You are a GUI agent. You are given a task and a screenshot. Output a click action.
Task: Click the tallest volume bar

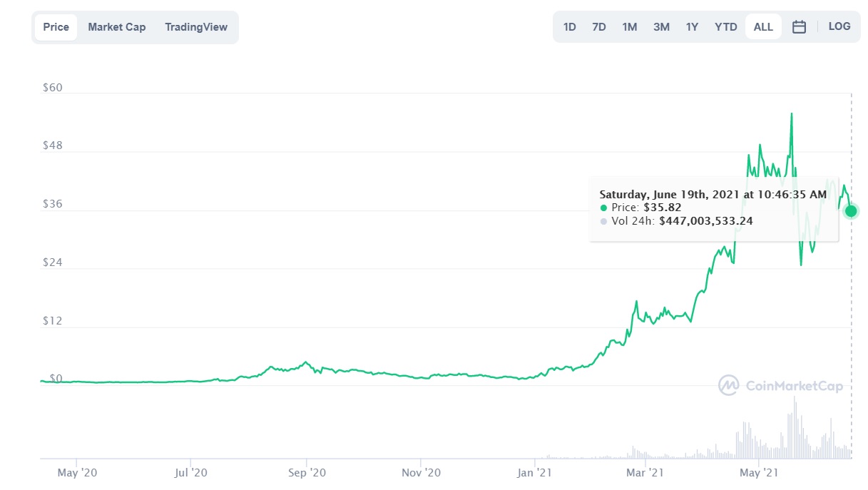(x=794, y=427)
